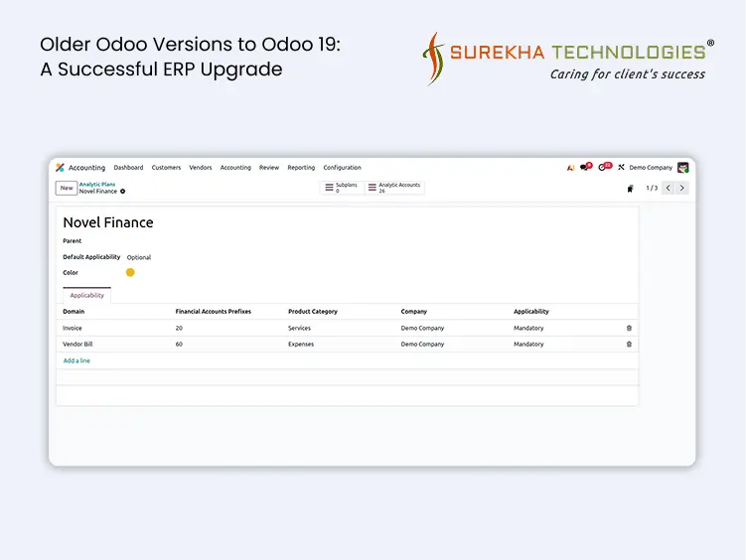Click Mandatory in the Vendor Bill row
The width and height of the screenshot is (746, 560).
528,345
